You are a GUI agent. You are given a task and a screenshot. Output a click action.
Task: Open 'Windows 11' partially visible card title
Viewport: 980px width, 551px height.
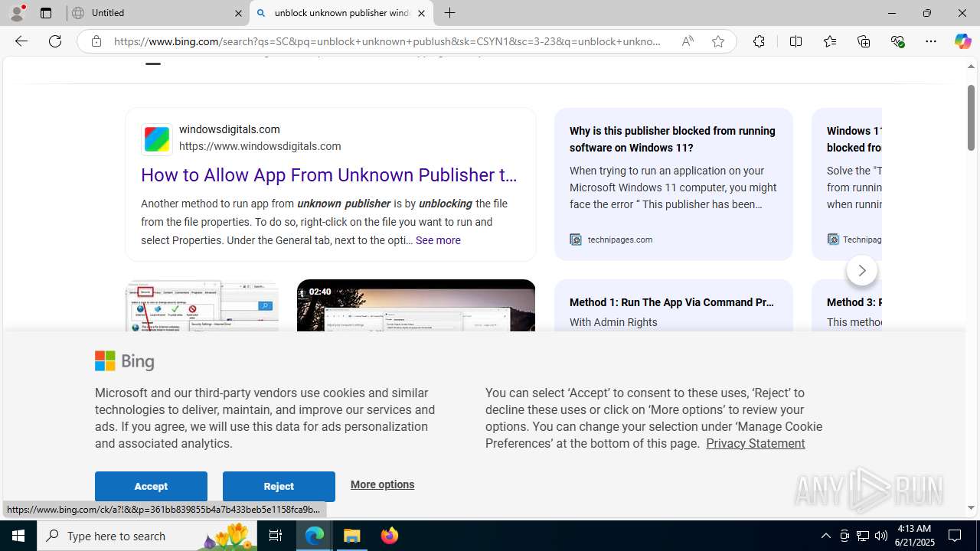854,139
